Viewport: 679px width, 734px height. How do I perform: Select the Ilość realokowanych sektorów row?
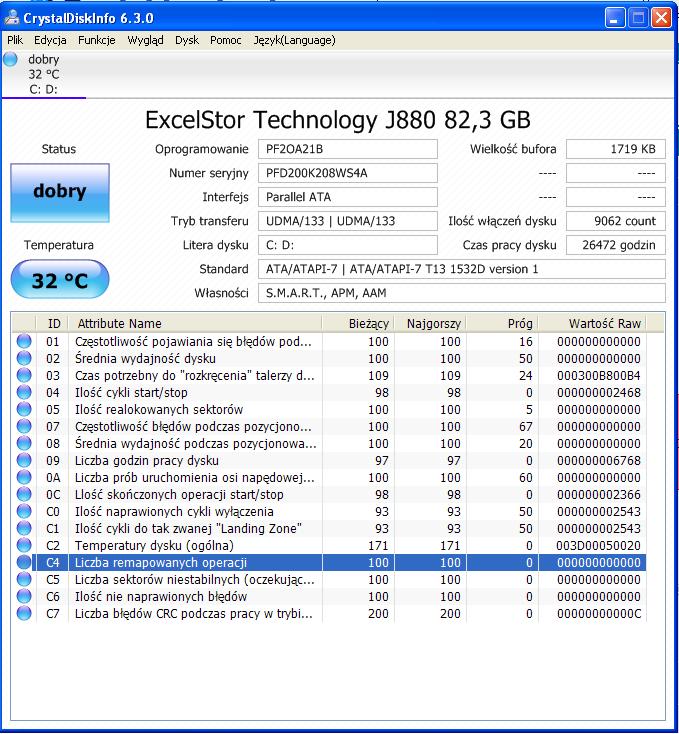tap(329, 410)
